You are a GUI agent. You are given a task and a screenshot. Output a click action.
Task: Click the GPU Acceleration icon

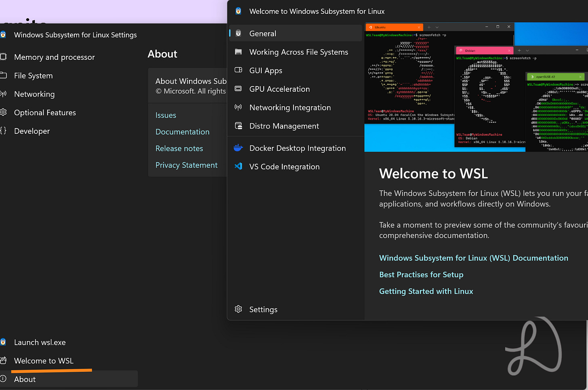point(238,89)
